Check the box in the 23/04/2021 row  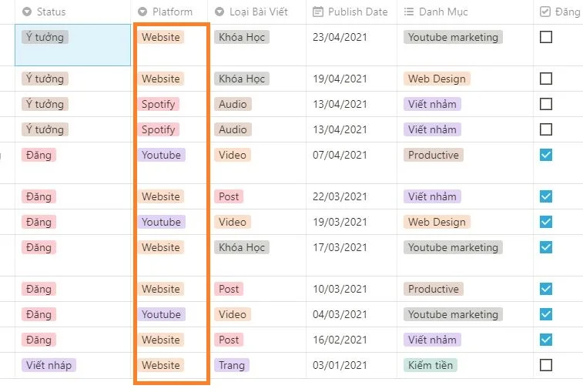pos(546,37)
